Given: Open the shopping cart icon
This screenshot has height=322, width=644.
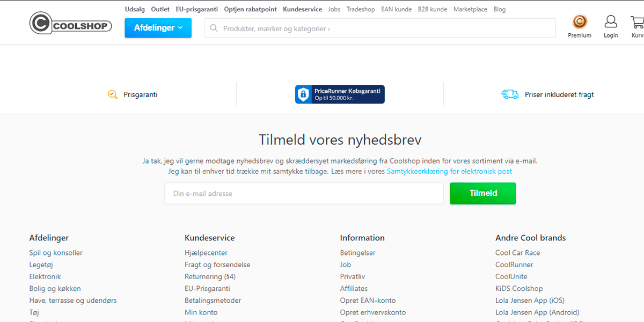Looking at the screenshot, I should (637, 21).
